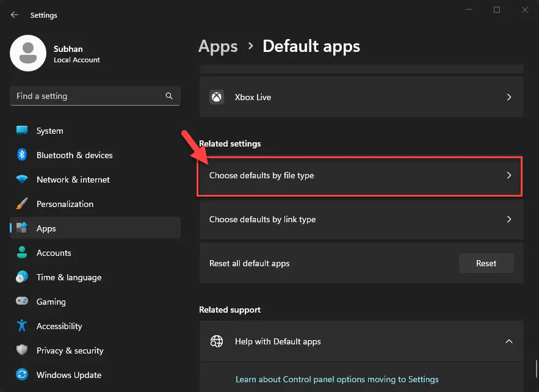The width and height of the screenshot is (539, 392).
Task: Select the Accessibility figure icon
Action: 22,326
